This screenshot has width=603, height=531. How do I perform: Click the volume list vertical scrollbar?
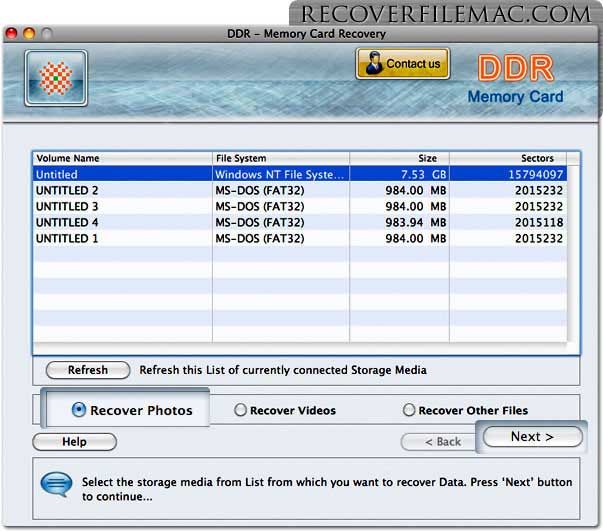pos(573,254)
